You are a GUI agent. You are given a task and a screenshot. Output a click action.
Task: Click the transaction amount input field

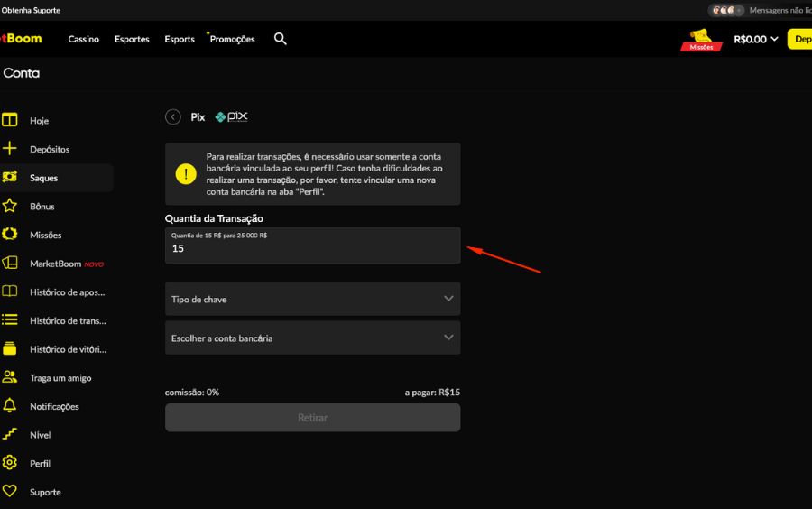(312, 248)
